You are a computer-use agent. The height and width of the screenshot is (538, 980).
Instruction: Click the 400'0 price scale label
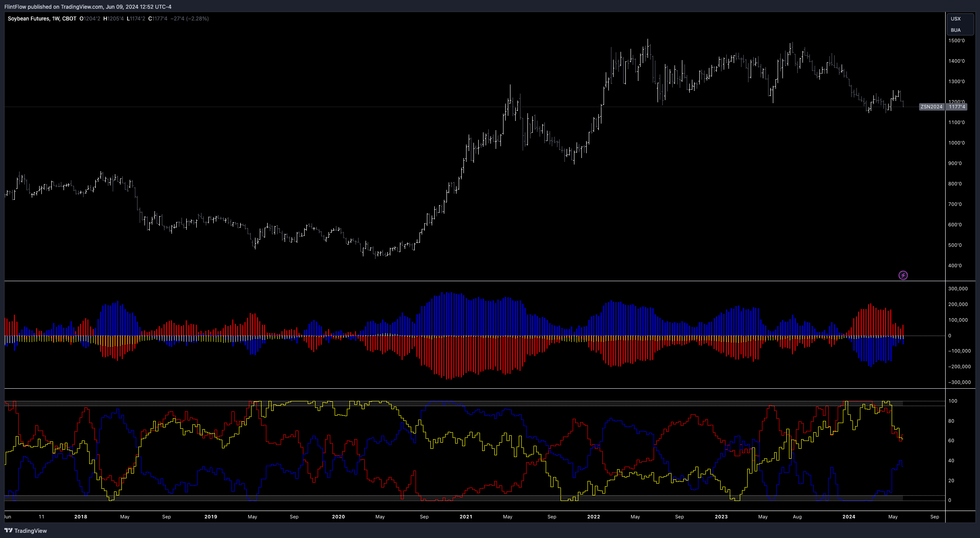pos(955,266)
